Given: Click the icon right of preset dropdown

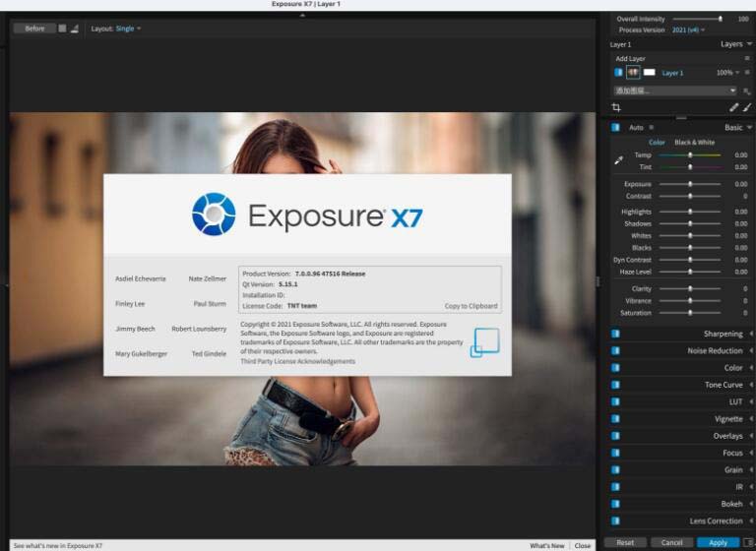Looking at the screenshot, I should pos(747,91).
